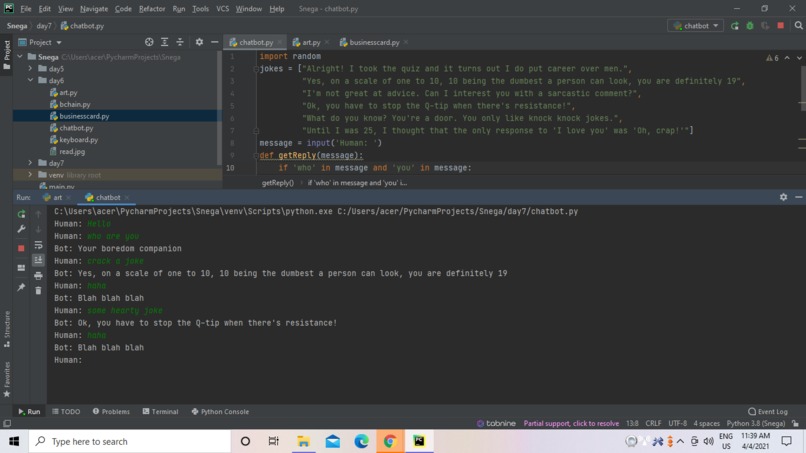Click the warnings indicator in editor

(772, 58)
